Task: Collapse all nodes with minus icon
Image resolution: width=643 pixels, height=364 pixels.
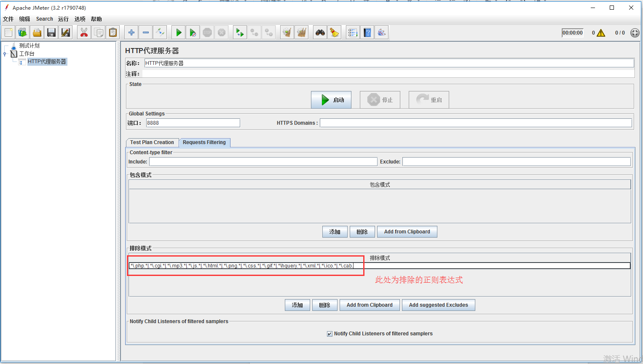Action: (x=146, y=32)
